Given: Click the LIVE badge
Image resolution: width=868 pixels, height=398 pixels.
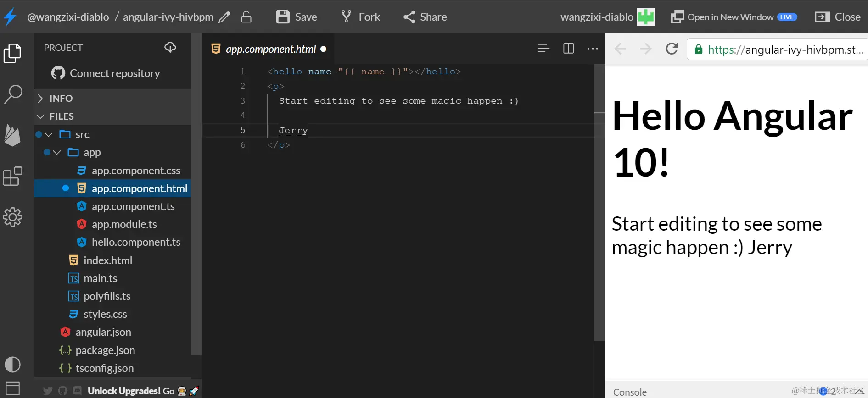Looking at the screenshot, I should [787, 17].
